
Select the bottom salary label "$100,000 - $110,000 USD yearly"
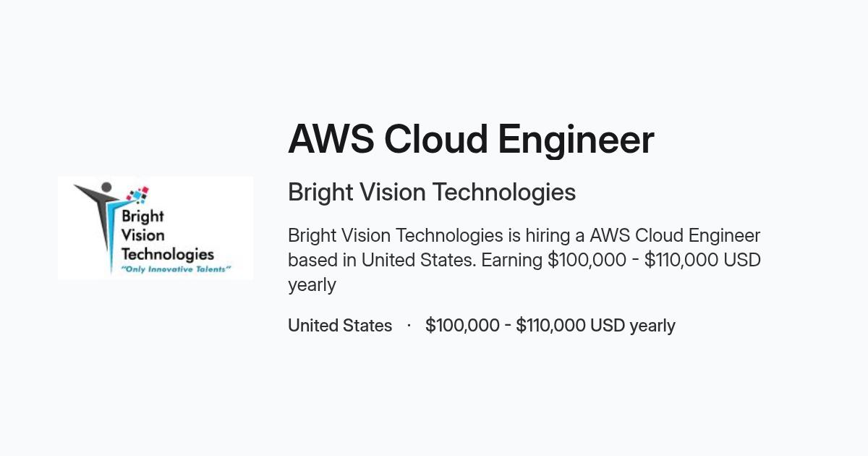[x=550, y=326]
